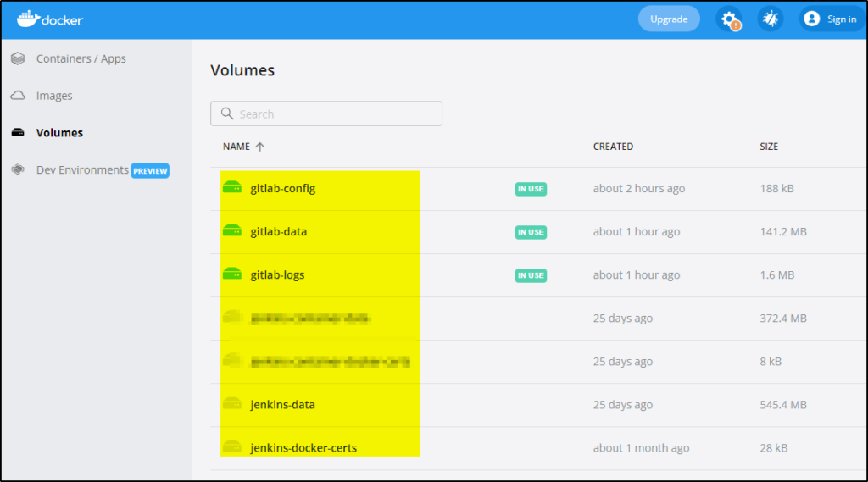
Task: Click the 1.6 MB size value
Action: [777, 275]
